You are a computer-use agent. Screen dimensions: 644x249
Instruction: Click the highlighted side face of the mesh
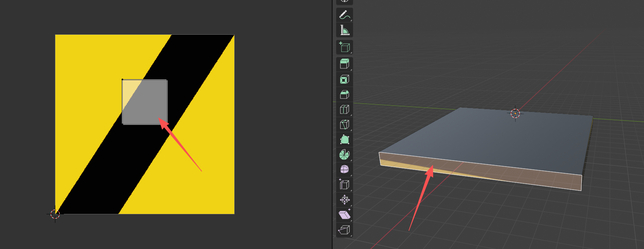(x=480, y=172)
